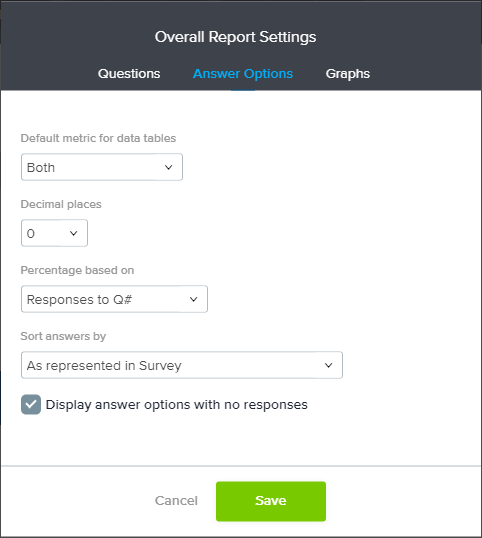This screenshot has width=482, height=538.
Task: Cancel the report settings dialog
Action: click(x=176, y=501)
